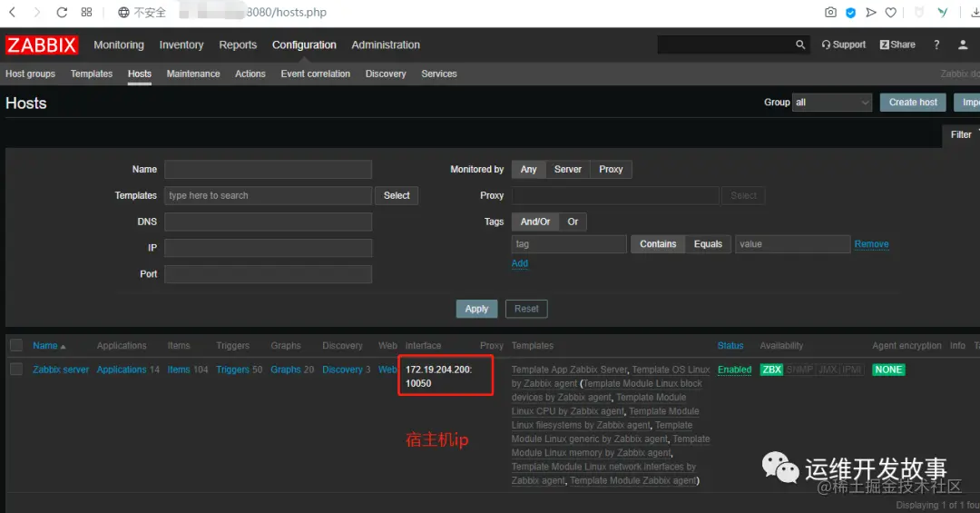This screenshot has width=980, height=513.
Task: Switch to Actions submenu
Action: click(x=250, y=74)
